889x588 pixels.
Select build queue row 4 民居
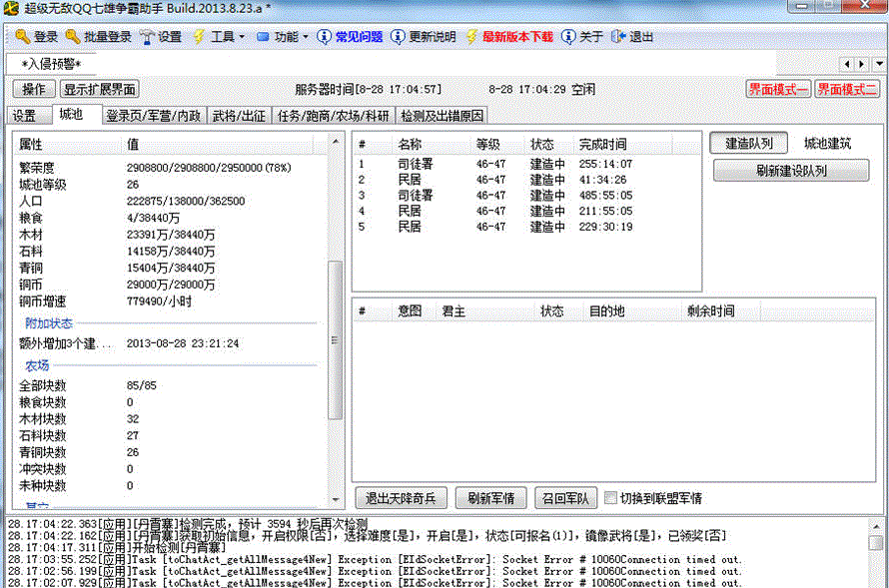coord(526,212)
